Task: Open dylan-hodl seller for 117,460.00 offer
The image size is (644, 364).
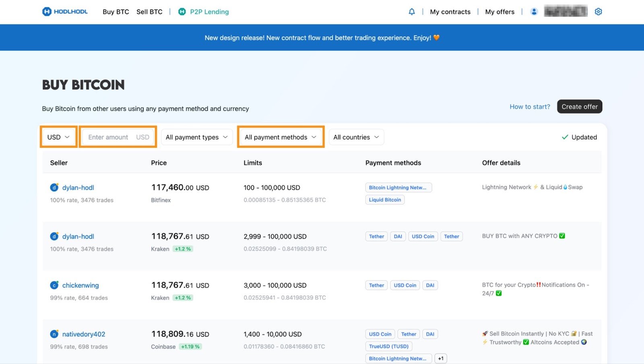Action: (x=78, y=187)
